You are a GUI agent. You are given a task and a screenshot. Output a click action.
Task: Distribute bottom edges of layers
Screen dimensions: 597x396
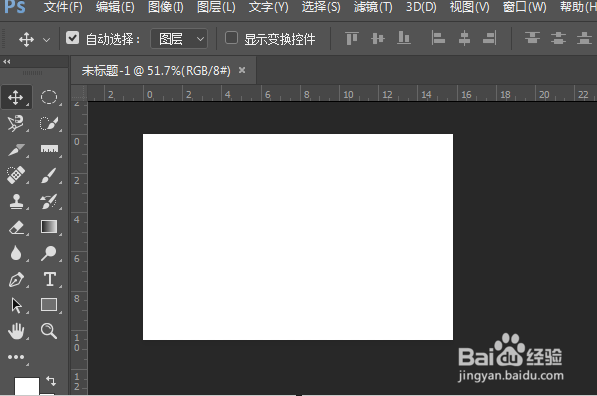pyautogui.click(x=584, y=38)
